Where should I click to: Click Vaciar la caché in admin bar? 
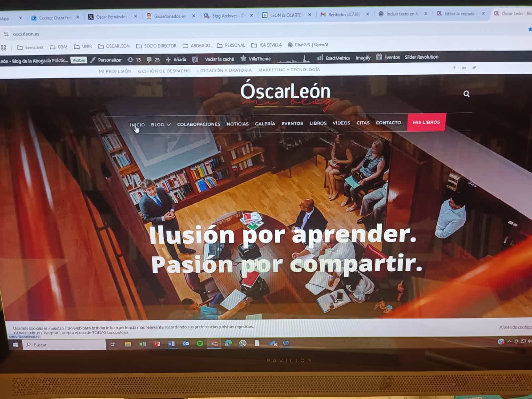[x=219, y=59]
